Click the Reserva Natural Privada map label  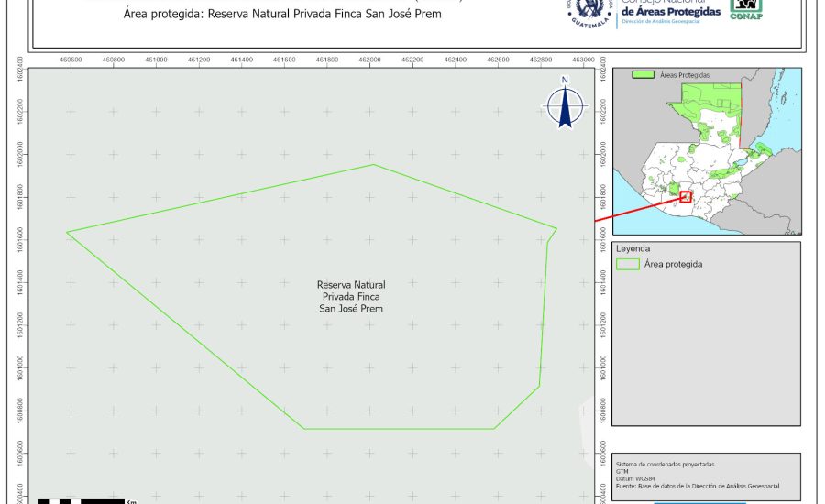tap(351, 297)
